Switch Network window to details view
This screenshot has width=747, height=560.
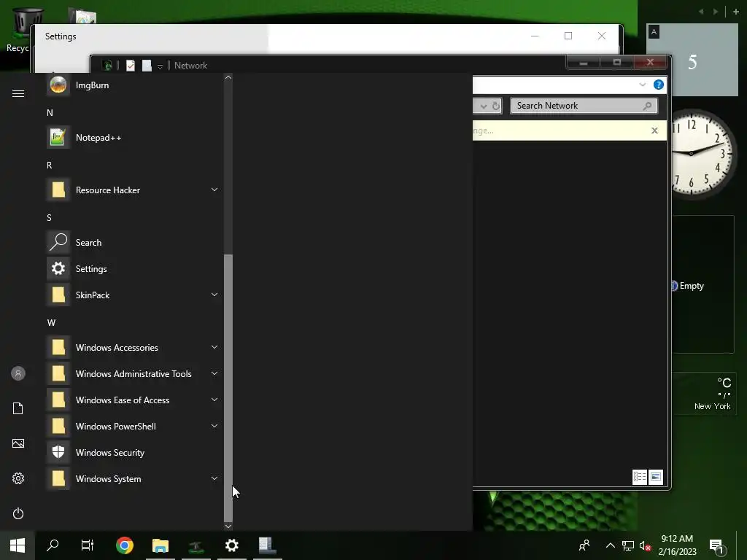click(639, 477)
